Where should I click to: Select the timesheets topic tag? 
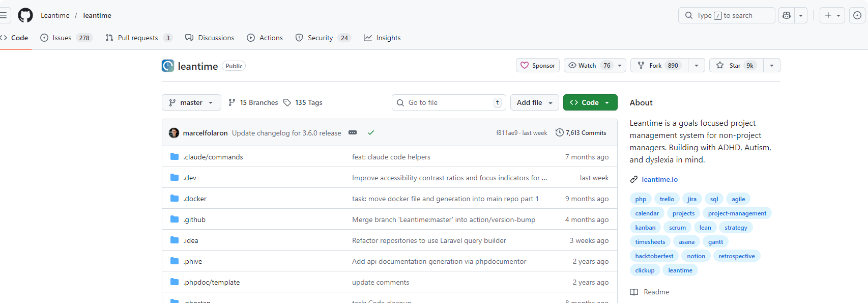click(x=650, y=242)
